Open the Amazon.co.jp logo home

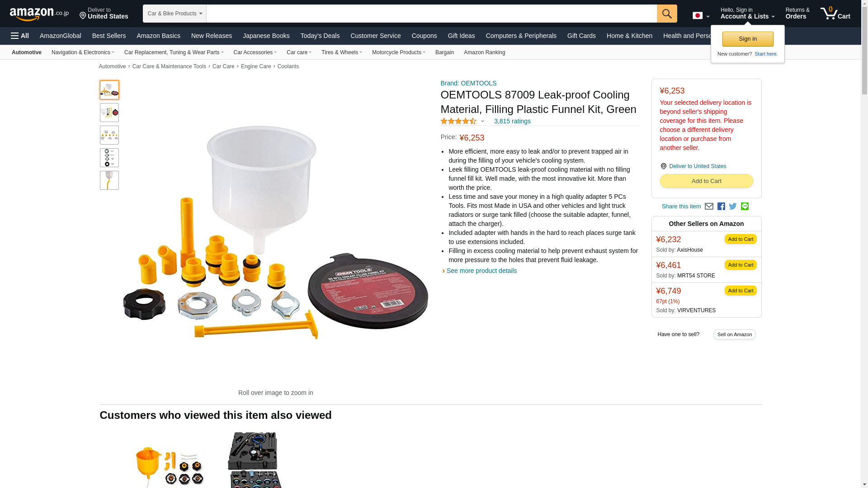(x=39, y=14)
